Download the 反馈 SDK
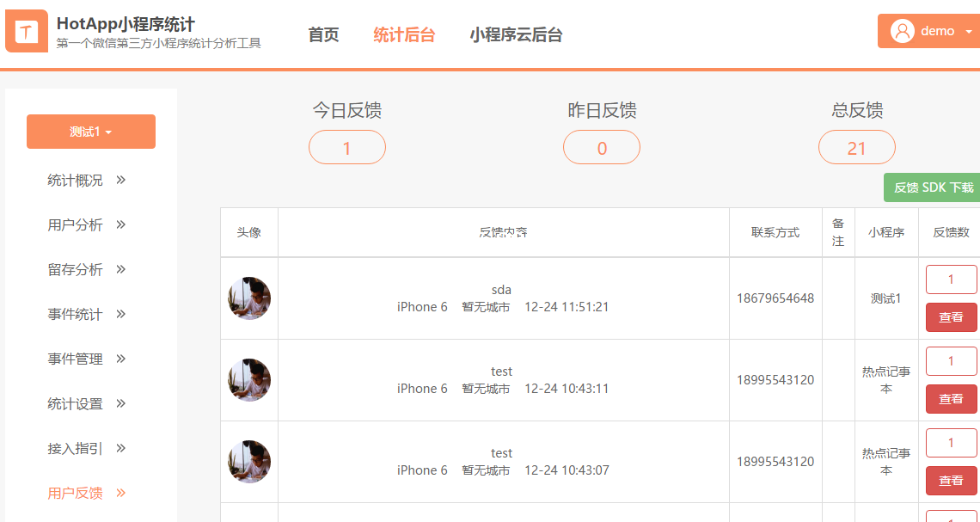980x522 pixels. click(932, 187)
